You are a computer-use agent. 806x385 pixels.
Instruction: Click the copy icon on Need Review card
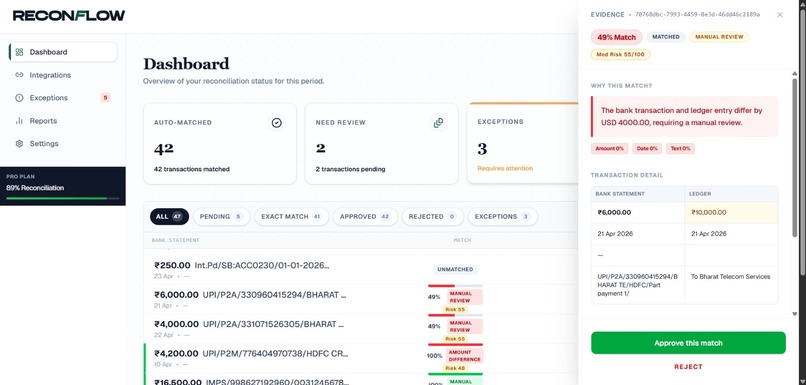(x=438, y=123)
